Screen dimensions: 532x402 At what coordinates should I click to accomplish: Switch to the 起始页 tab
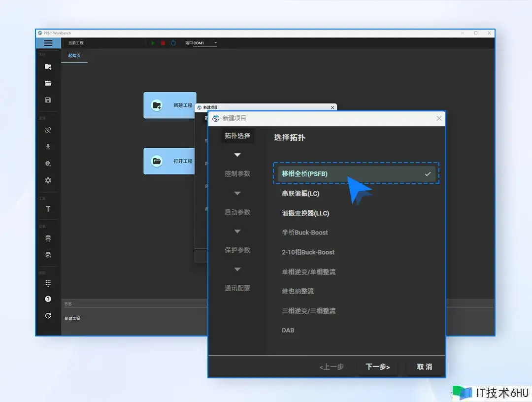74,55
